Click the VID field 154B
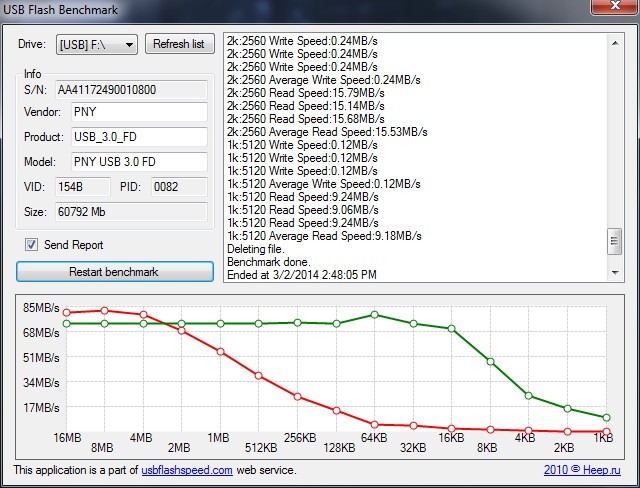Image resolution: width=640 pixels, height=488 pixels. coord(83,187)
